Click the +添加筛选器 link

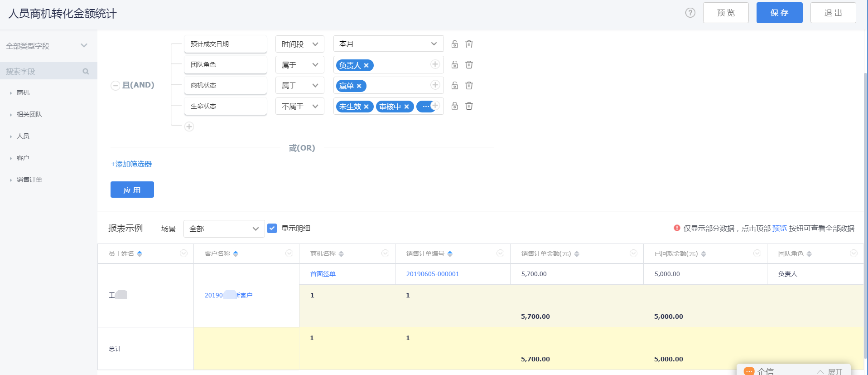(131, 164)
